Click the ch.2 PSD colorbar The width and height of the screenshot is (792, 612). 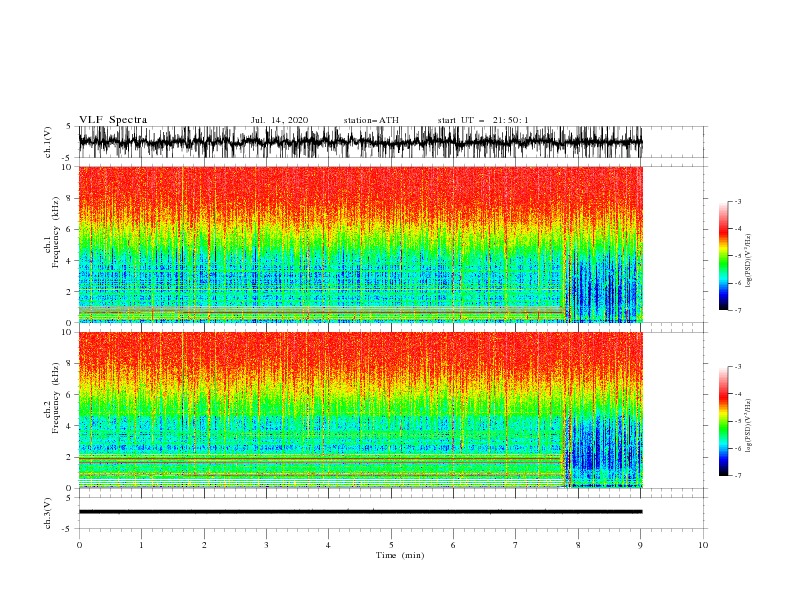(723, 421)
